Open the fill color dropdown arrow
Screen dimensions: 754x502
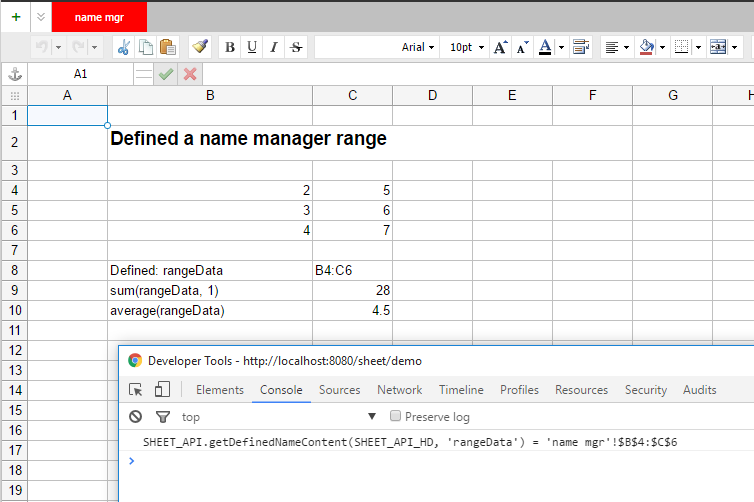coord(662,47)
